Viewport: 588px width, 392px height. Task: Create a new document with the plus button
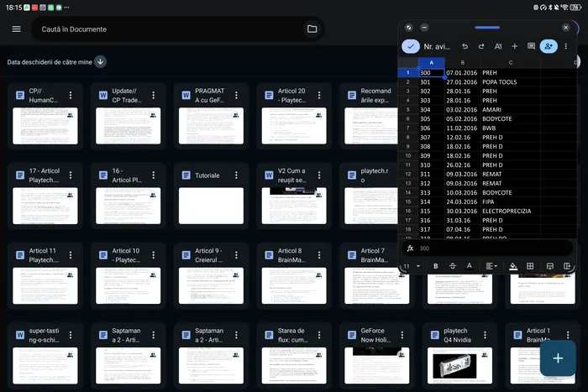(x=558, y=358)
